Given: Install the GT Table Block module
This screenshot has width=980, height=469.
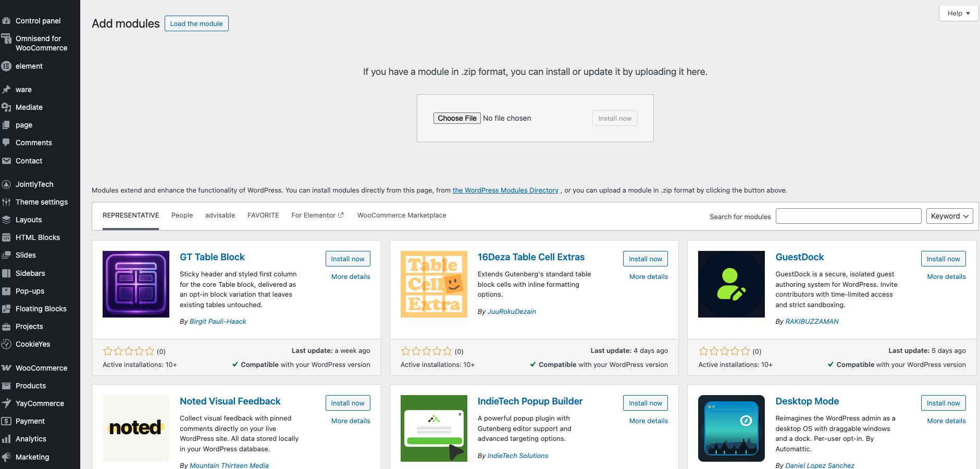Looking at the screenshot, I should 348,259.
